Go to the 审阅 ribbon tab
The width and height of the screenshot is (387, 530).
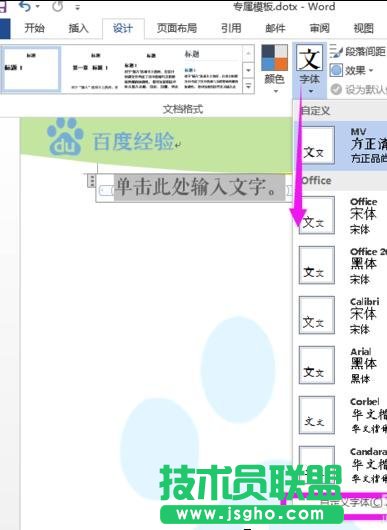(x=319, y=28)
